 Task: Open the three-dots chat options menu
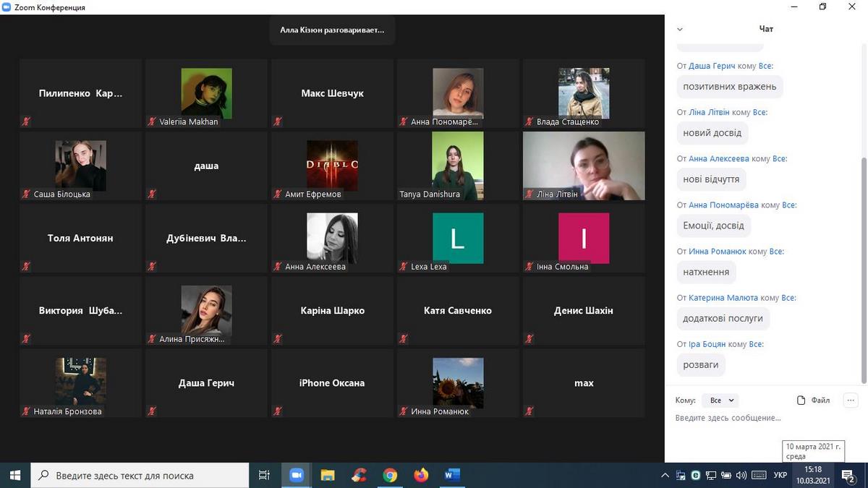[x=851, y=400]
